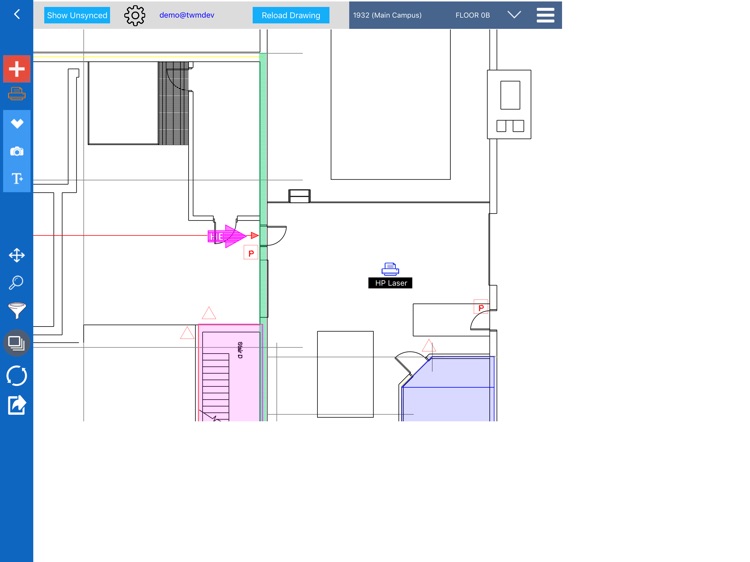This screenshot has width=750, height=562.
Task: Pick the text annotation tool
Action: click(x=17, y=179)
